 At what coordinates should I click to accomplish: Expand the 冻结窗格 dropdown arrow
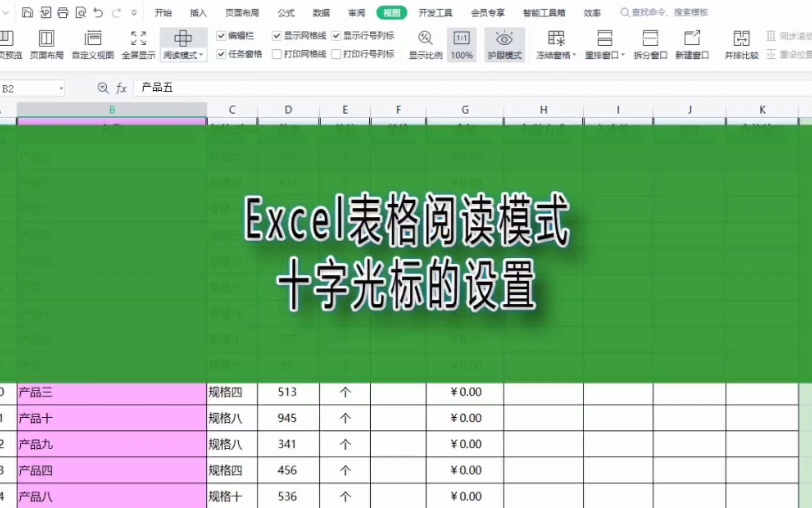coord(574,55)
